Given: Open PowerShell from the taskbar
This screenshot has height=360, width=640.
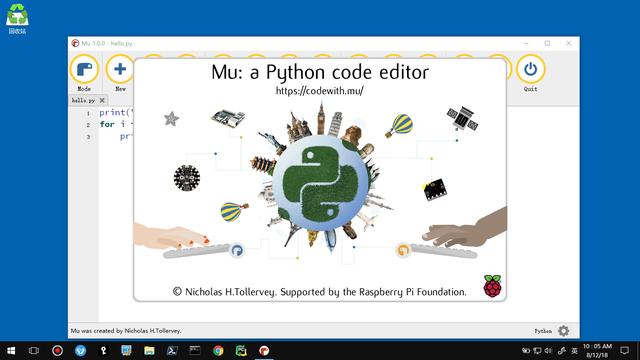Looking at the screenshot, I should click(x=172, y=351).
